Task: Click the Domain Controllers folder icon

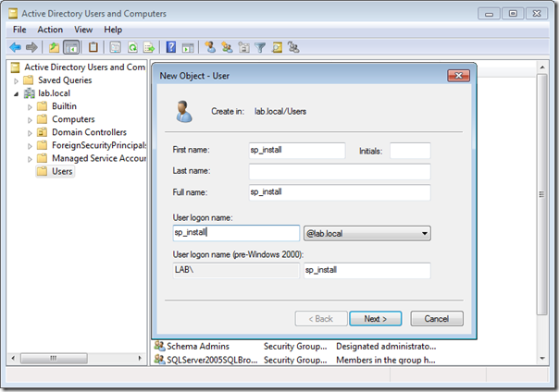Action: [x=43, y=132]
